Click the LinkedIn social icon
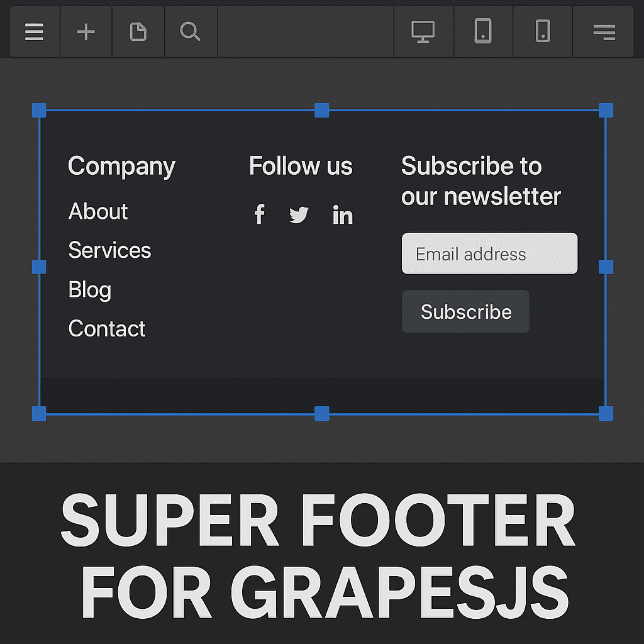Image resolution: width=644 pixels, height=644 pixels. tap(342, 215)
